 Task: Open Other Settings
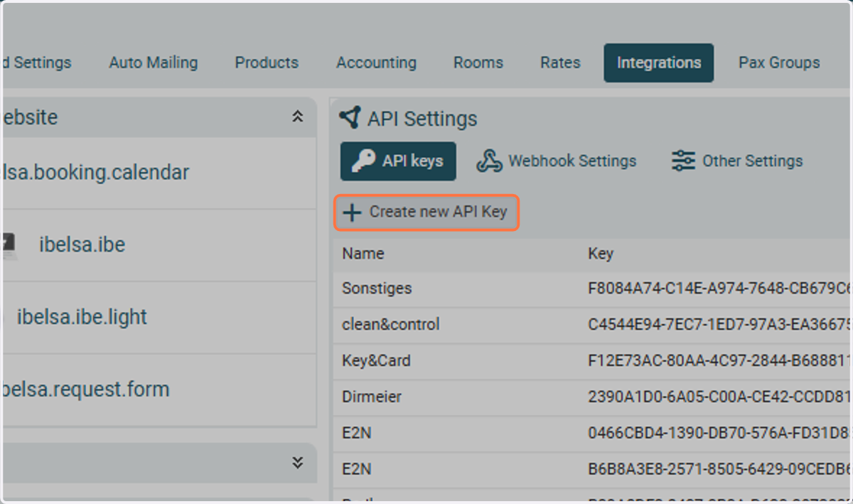point(737,161)
